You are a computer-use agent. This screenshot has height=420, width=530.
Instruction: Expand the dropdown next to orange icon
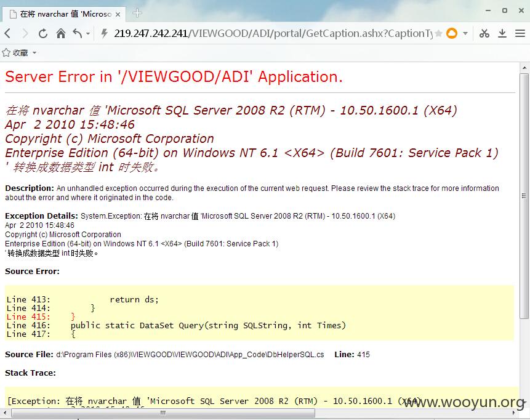point(465,33)
